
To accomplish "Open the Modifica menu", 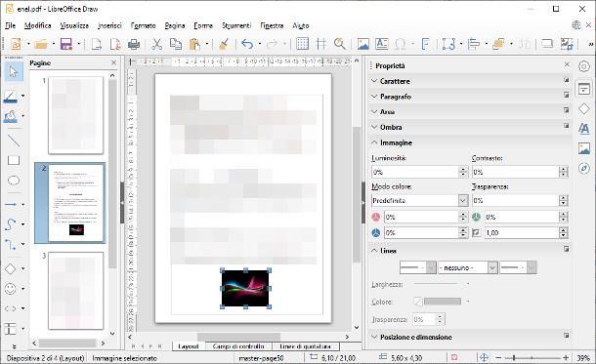I will point(38,25).
